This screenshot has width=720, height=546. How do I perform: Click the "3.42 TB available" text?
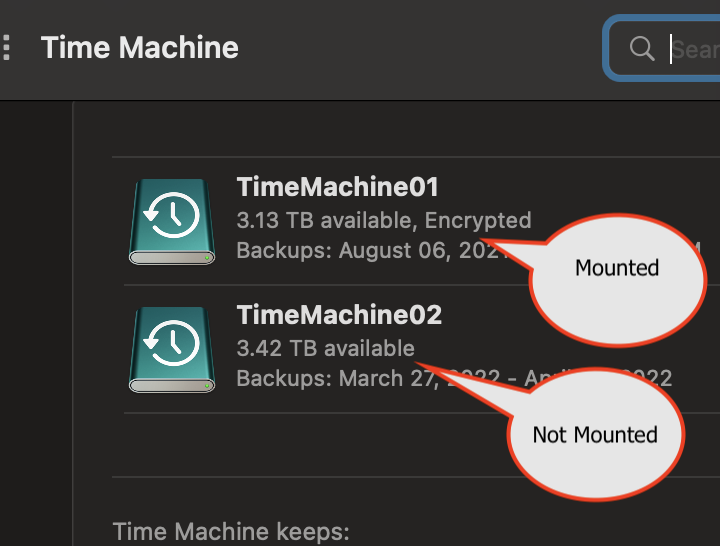coord(326,348)
